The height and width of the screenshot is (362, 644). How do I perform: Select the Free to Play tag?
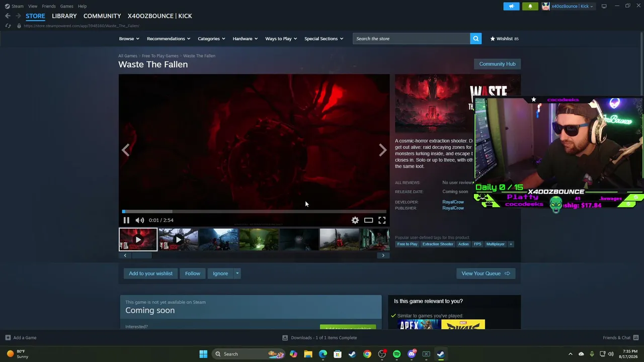407,244
